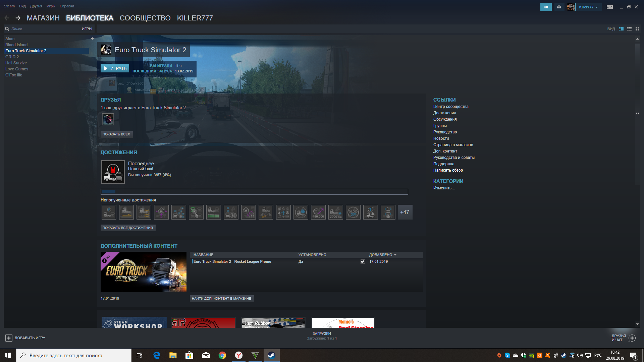This screenshot has width=644, height=362.
Task: Click the achievements progress bar
Action: click(254, 192)
